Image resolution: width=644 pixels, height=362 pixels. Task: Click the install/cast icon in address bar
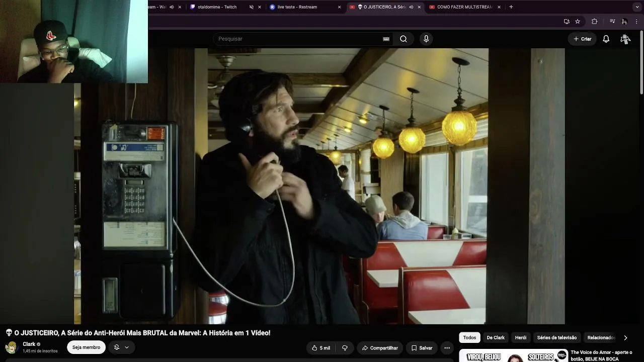point(567,21)
